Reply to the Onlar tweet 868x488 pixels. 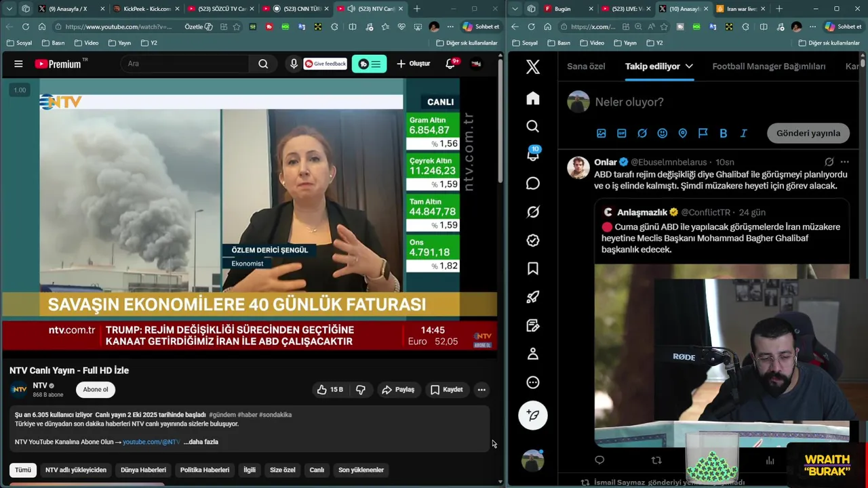[599, 460]
